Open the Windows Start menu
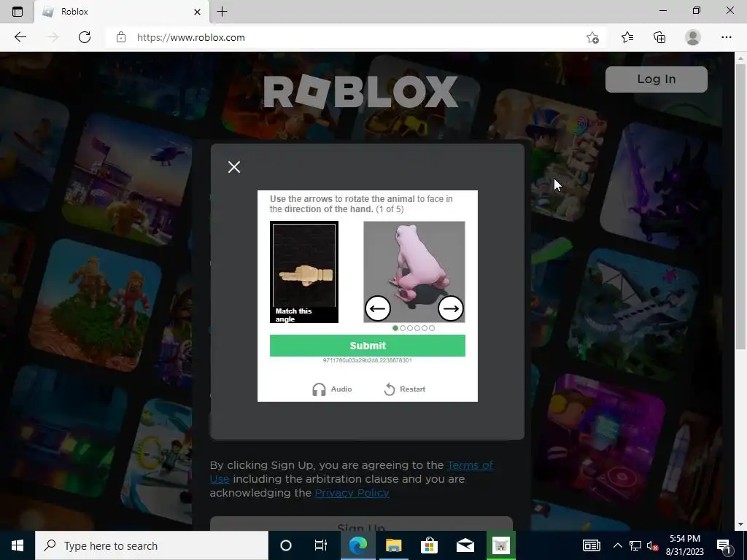The image size is (747, 560). (18, 545)
